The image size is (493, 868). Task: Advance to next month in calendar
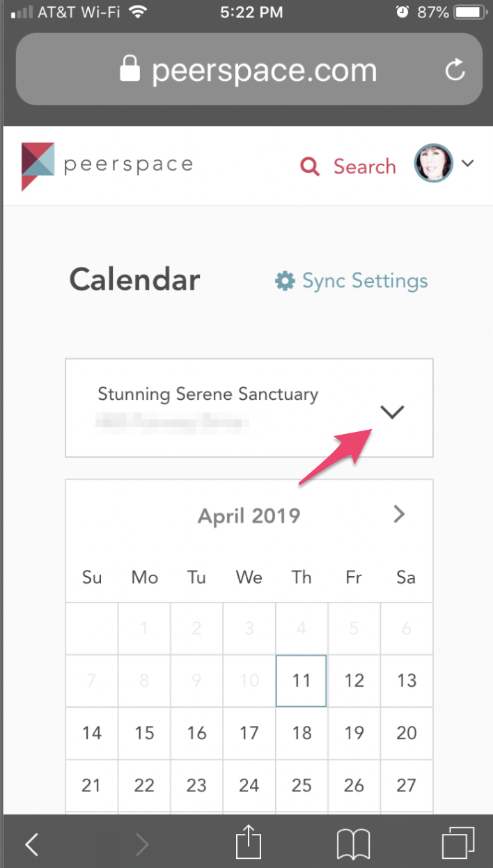(x=399, y=515)
